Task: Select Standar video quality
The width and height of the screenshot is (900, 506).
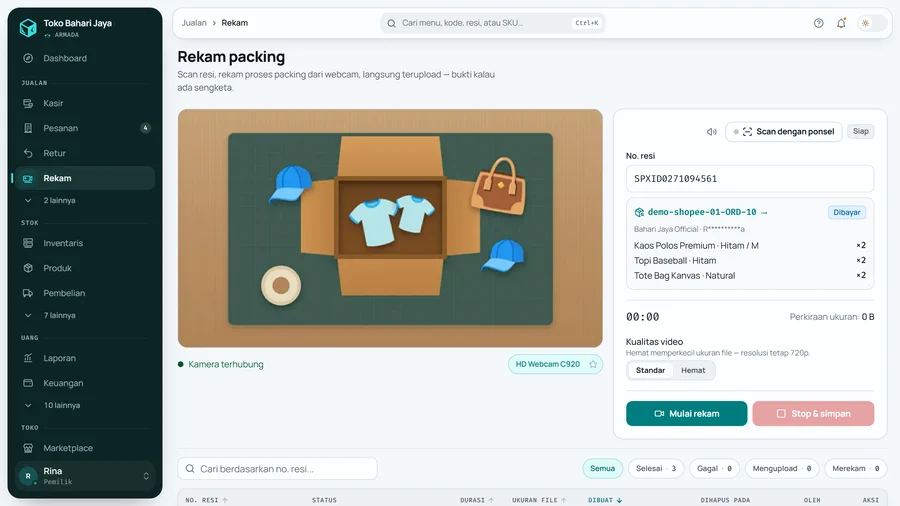Action: click(650, 371)
